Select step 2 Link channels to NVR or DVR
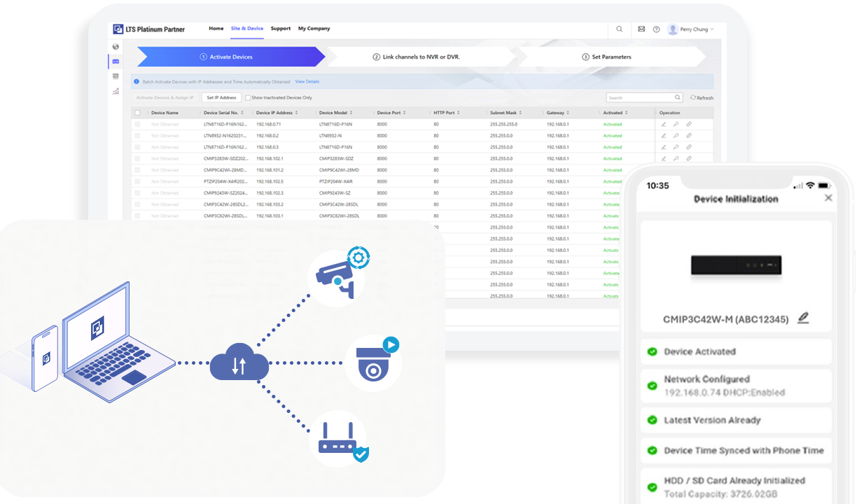The width and height of the screenshot is (857, 504). (416, 57)
